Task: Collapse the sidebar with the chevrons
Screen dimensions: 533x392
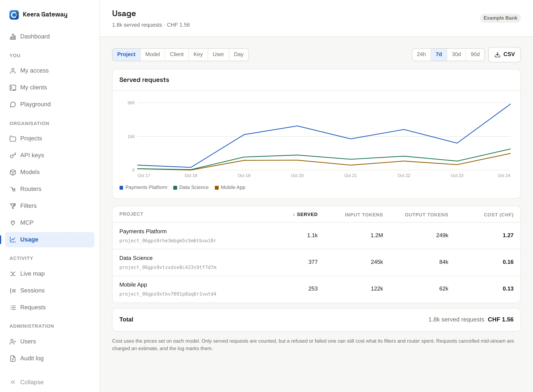Action: tap(13, 382)
